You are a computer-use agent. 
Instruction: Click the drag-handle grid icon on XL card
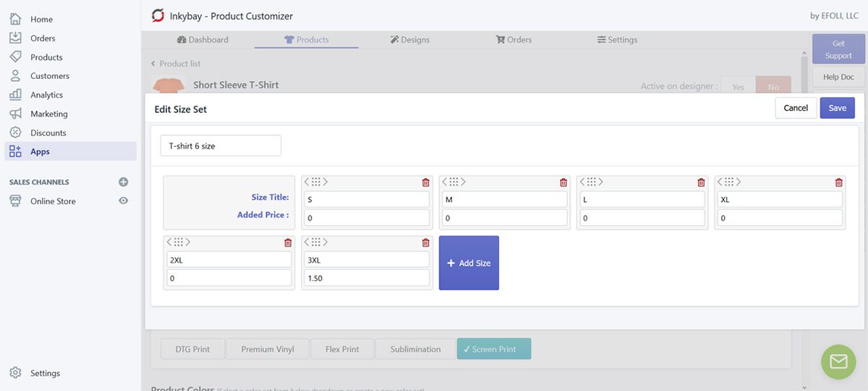point(729,182)
